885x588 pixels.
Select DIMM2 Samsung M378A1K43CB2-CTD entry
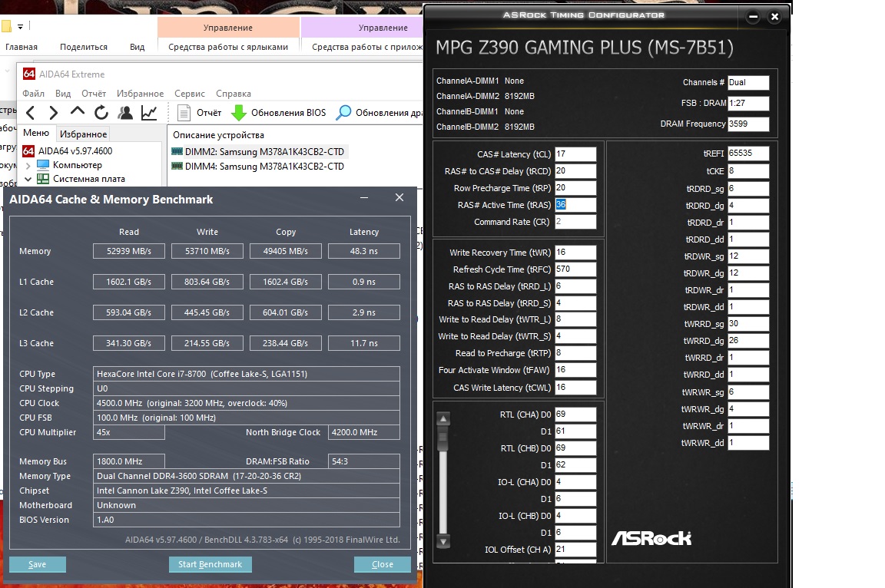[x=258, y=152]
